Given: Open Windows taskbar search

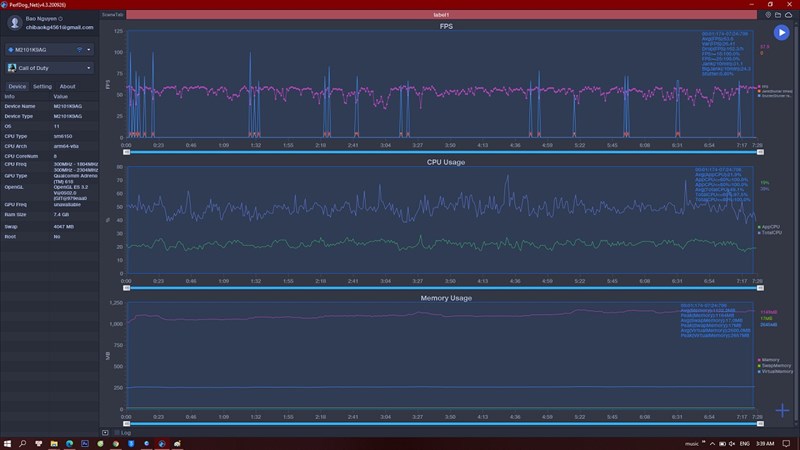Looking at the screenshot, I should 22,443.
